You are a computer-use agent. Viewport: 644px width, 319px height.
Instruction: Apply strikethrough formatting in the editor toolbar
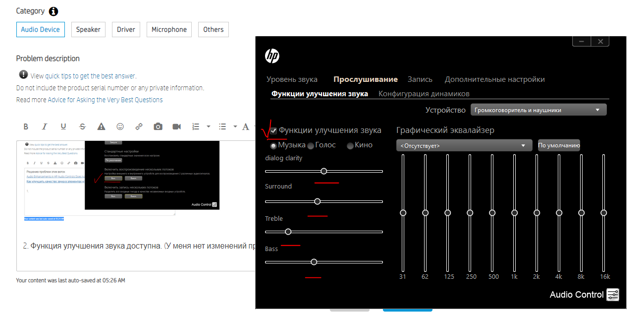click(82, 127)
